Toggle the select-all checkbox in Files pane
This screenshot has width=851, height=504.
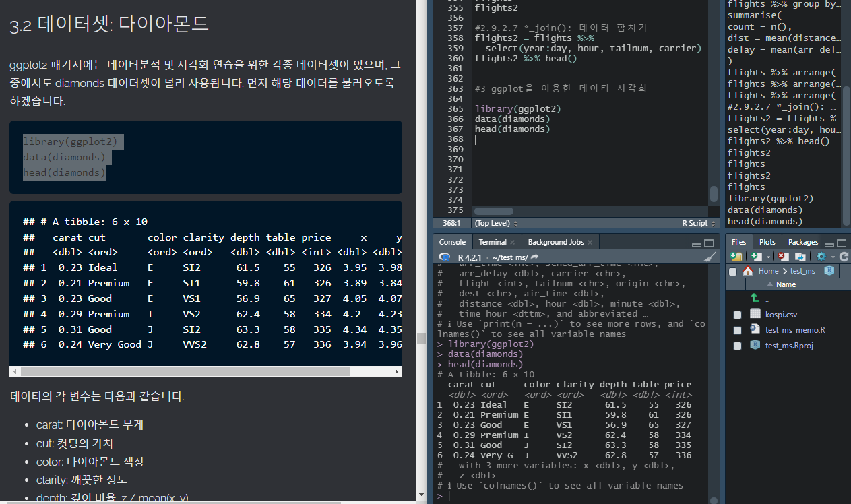[x=733, y=270]
